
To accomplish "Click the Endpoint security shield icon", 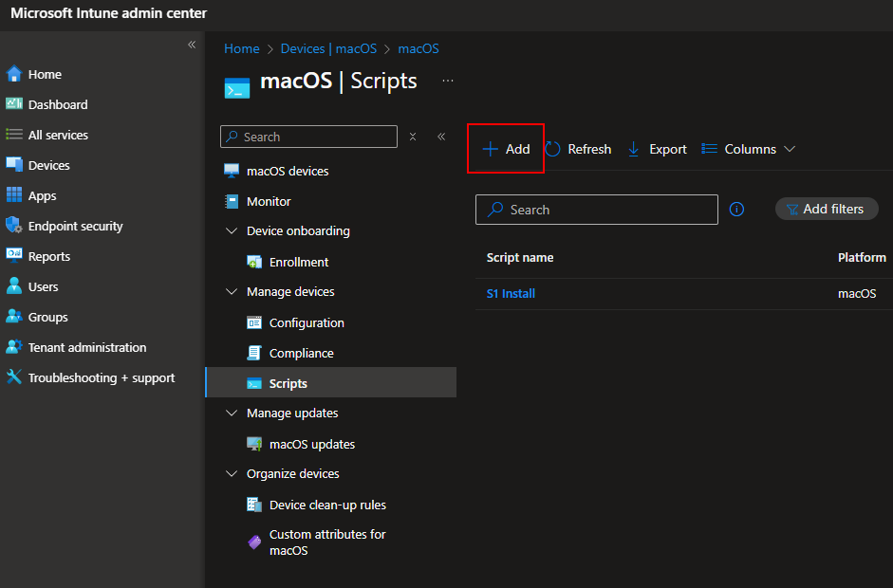I will point(14,226).
